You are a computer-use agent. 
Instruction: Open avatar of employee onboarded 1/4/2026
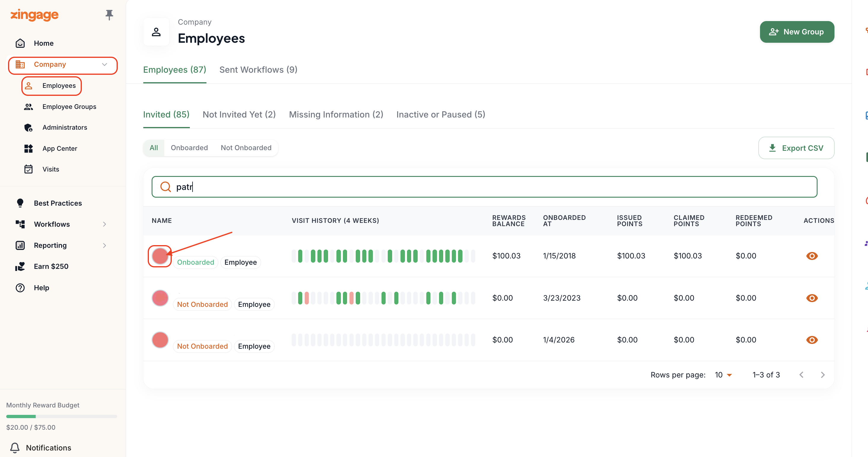[160, 340]
